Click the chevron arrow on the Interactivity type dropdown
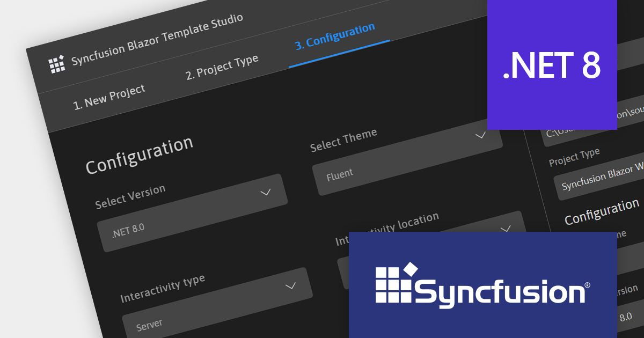 click(x=290, y=285)
